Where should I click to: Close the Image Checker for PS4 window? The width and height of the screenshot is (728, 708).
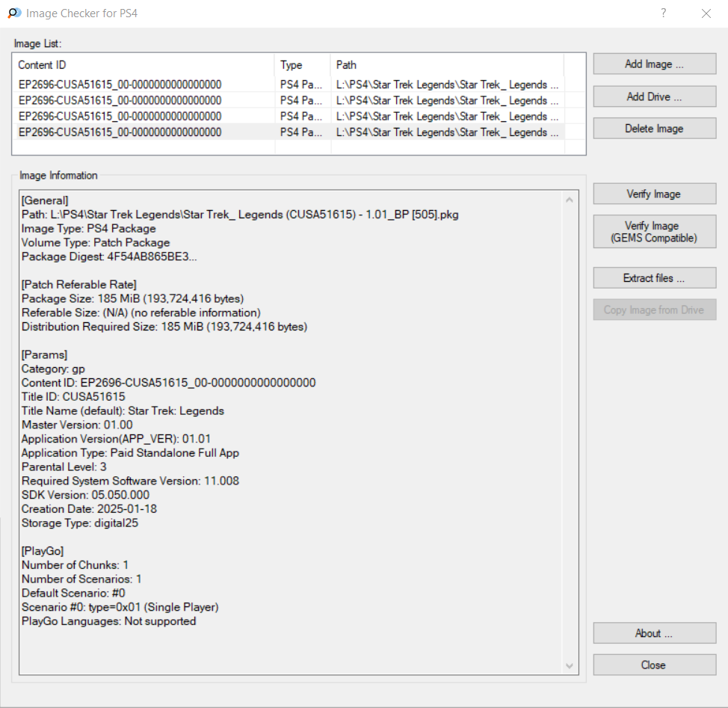[x=706, y=13]
